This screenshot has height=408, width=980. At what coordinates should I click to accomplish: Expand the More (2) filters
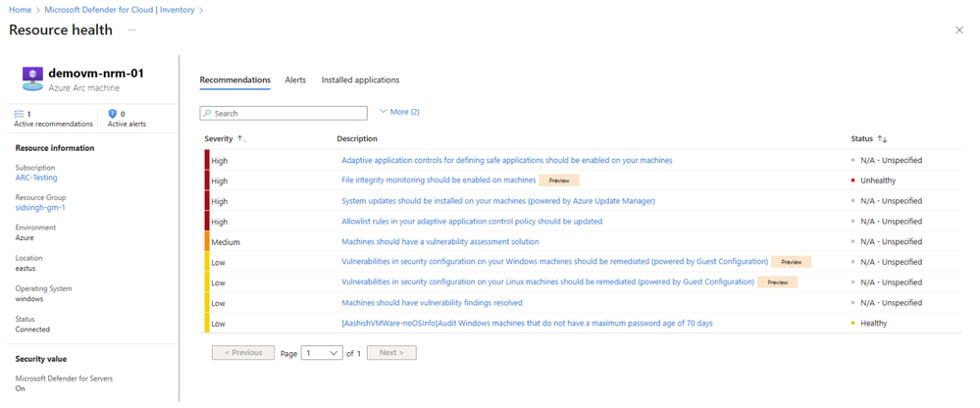[399, 112]
